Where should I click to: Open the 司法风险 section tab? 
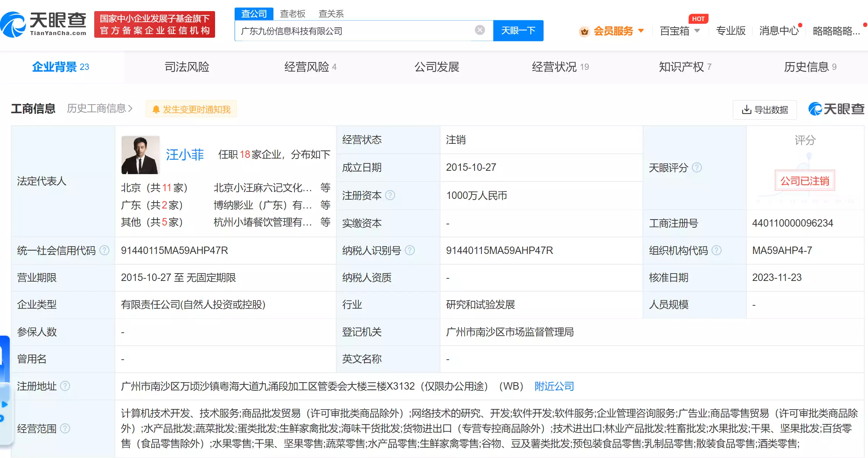[187, 67]
